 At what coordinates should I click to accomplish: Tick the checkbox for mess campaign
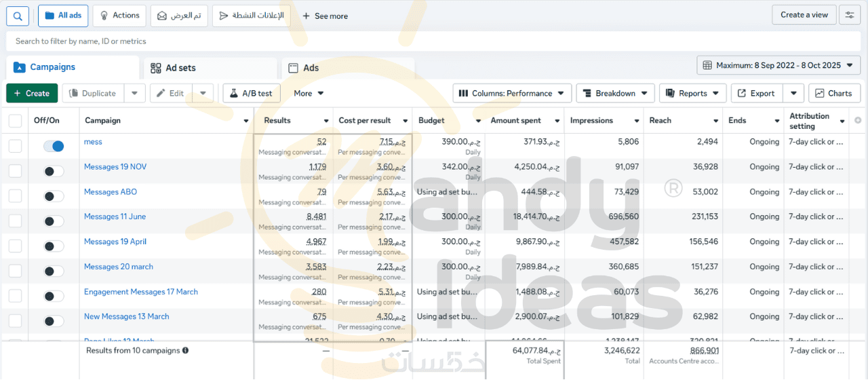tap(15, 146)
